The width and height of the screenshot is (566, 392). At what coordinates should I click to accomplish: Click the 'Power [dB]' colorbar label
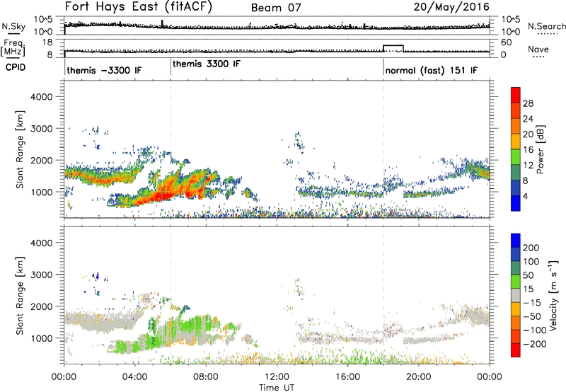click(540, 150)
